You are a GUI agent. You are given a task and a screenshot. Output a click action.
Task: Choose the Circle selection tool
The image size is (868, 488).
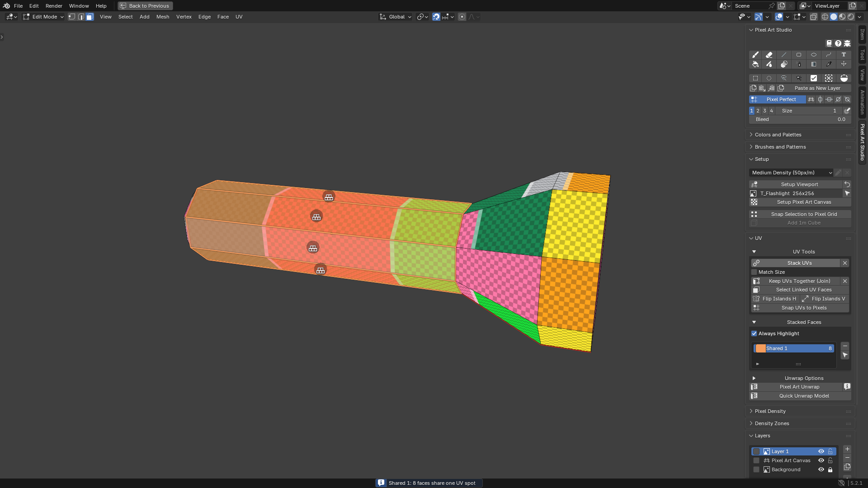[x=769, y=78]
